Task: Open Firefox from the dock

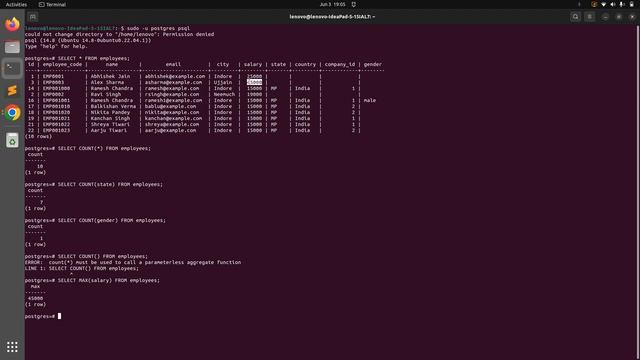Action: pyautogui.click(x=12, y=24)
